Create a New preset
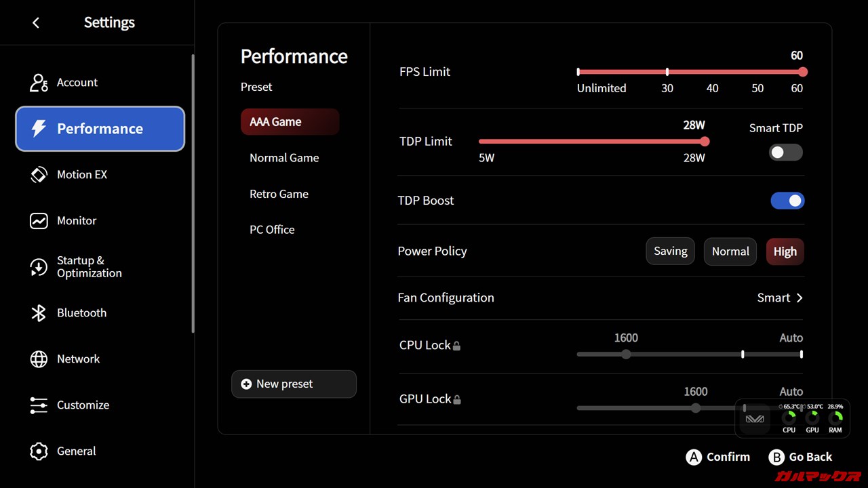Image resolution: width=868 pixels, height=488 pixels. 294,384
